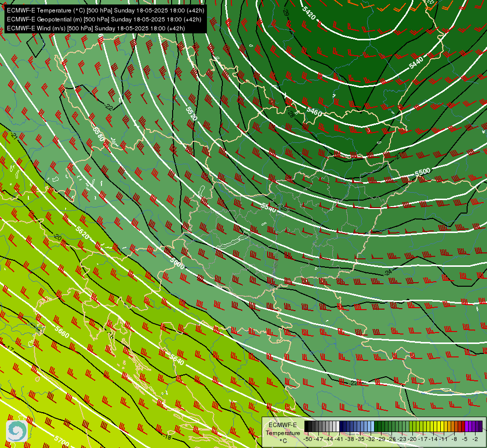Click the 5440 geopotential contour label
The image size is (487, 448).
416,63
